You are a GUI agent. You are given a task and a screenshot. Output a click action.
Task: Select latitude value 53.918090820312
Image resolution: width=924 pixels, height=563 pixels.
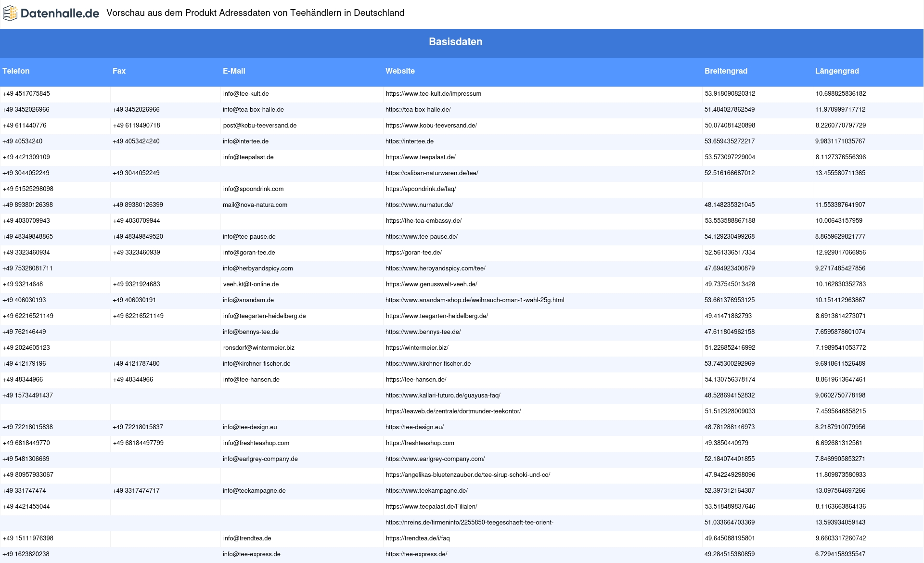click(730, 94)
